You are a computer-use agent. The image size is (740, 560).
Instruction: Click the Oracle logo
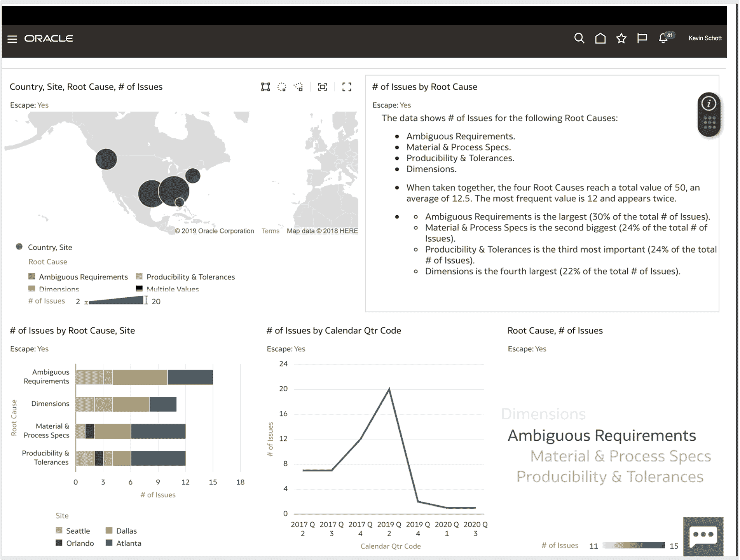[49, 38]
